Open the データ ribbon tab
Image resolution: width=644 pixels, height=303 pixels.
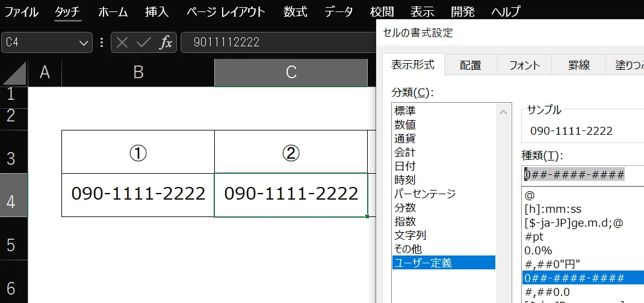[x=339, y=11]
